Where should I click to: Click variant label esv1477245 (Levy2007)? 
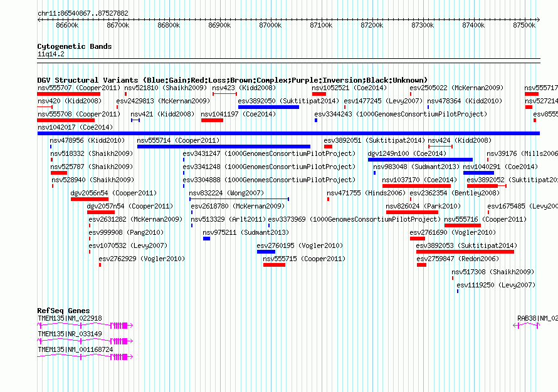click(384, 101)
